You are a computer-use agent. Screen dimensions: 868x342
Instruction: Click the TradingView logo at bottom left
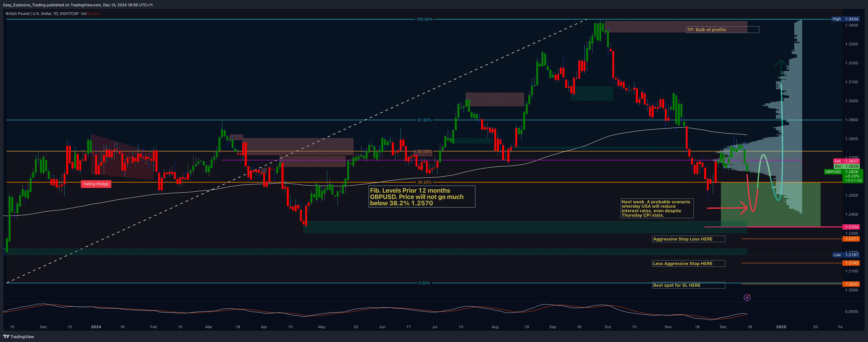(x=19, y=337)
